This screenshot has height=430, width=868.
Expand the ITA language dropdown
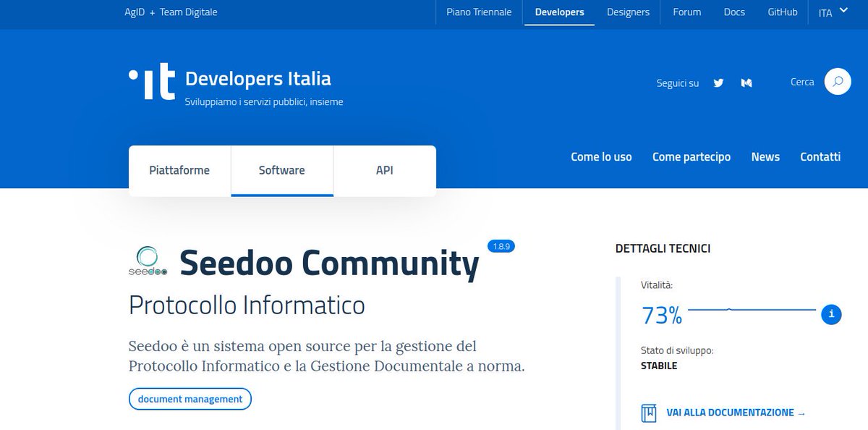click(833, 12)
